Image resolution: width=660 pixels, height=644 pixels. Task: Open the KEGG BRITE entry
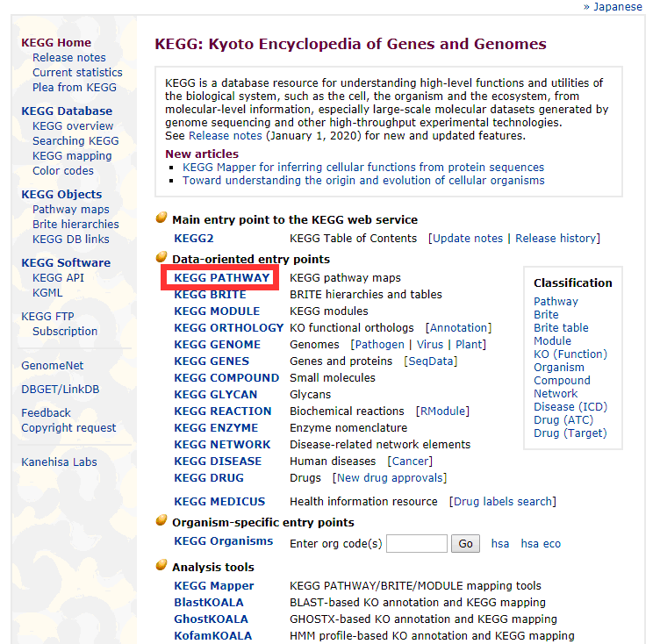pyautogui.click(x=210, y=295)
